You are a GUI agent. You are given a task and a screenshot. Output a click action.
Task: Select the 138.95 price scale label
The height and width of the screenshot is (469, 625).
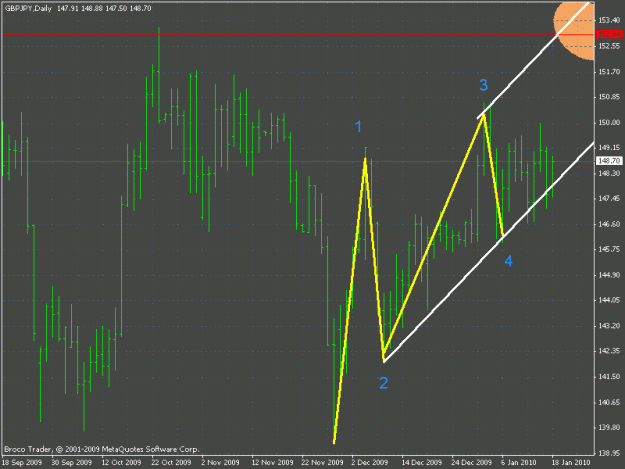pos(609,453)
